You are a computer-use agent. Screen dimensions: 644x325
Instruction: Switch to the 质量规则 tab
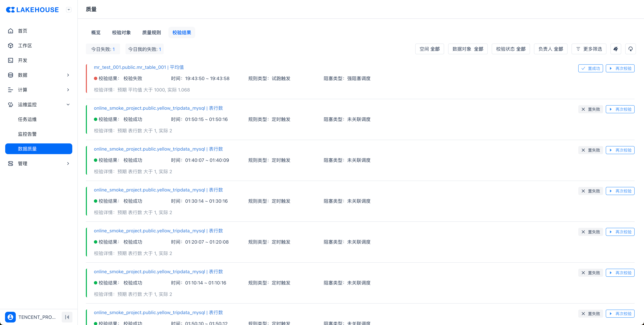[x=151, y=32]
